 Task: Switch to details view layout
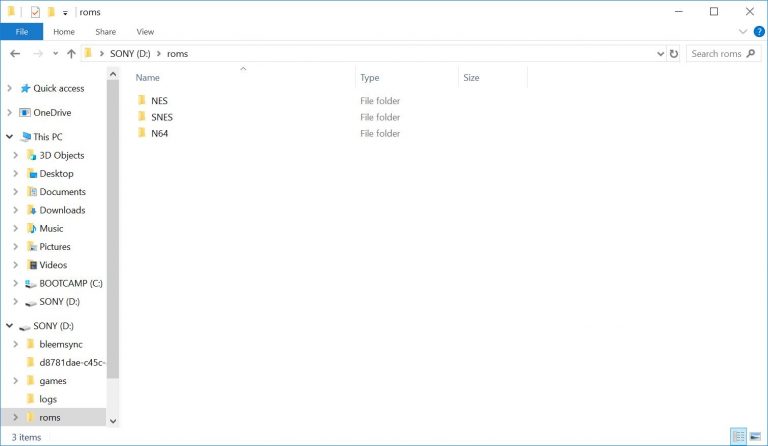pyautogui.click(x=738, y=437)
